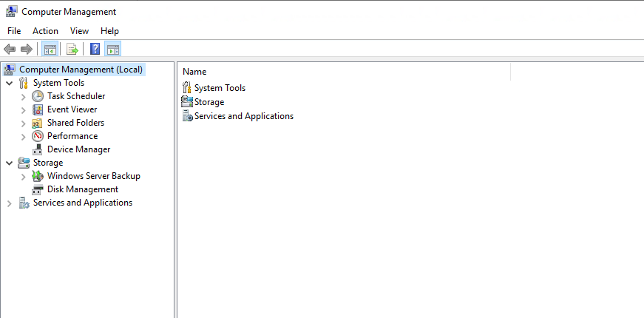Screen dimensions: 644x318
Task: Expand the Task Scheduler node
Action: (x=24, y=97)
